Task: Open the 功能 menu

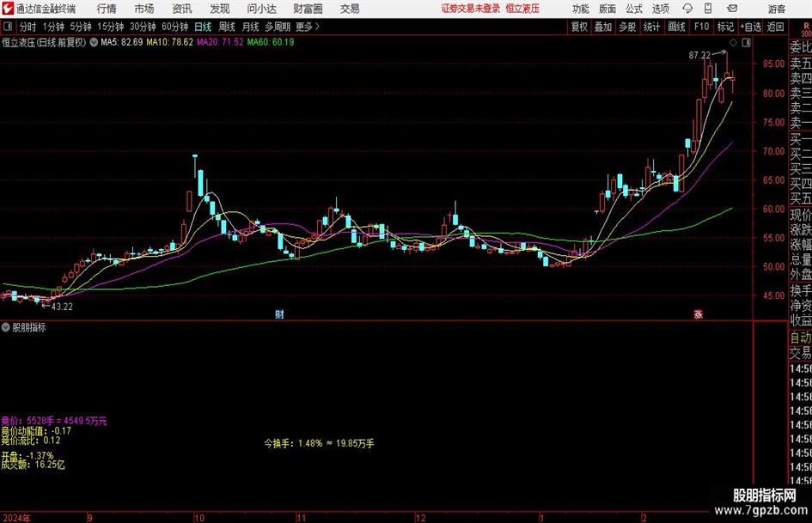Action: (x=581, y=9)
